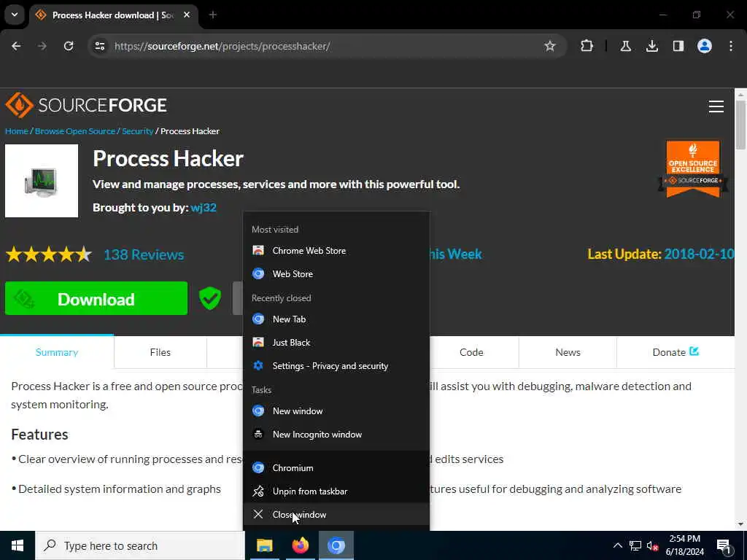Open the Extensions puzzle icon

pos(587,46)
